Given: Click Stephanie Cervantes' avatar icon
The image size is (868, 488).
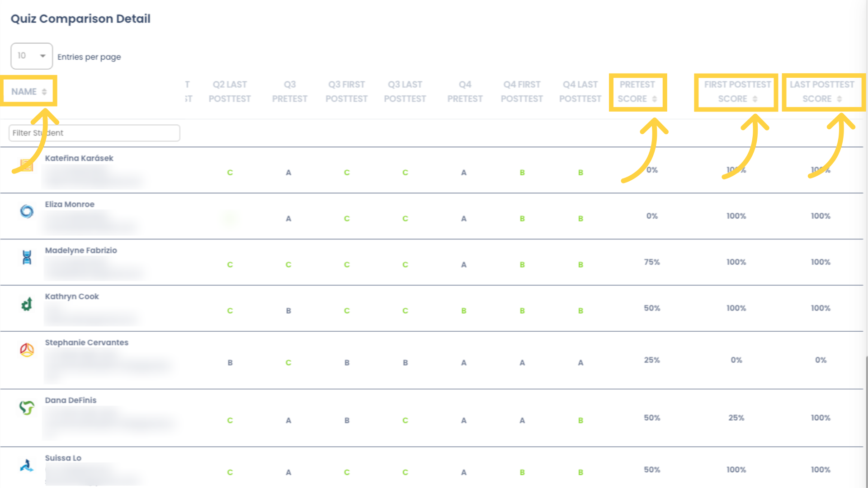Looking at the screenshot, I should [x=27, y=350].
